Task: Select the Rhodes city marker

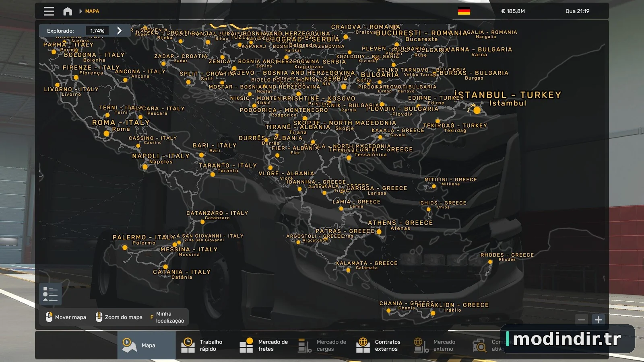Action: point(490,262)
